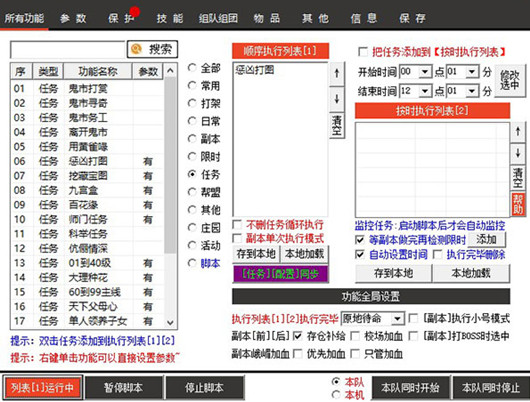
Task: Open the 组队组团 tab
Action: coord(218,19)
